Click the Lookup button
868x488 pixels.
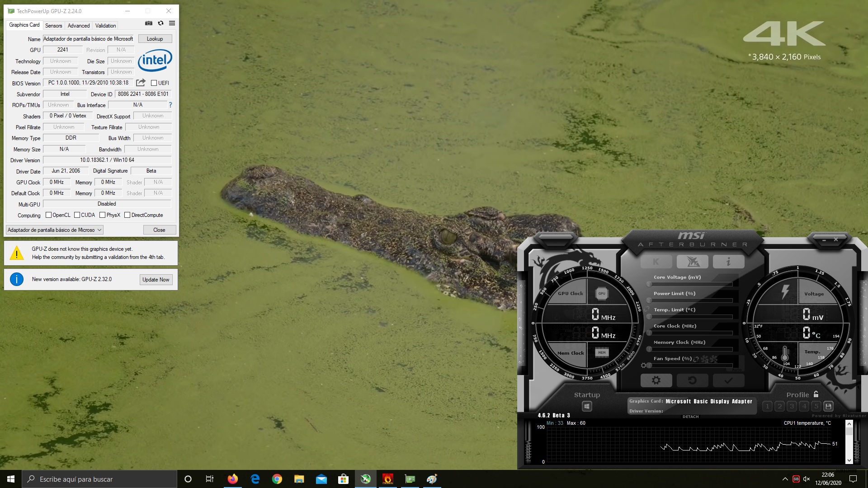click(x=155, y=39)
